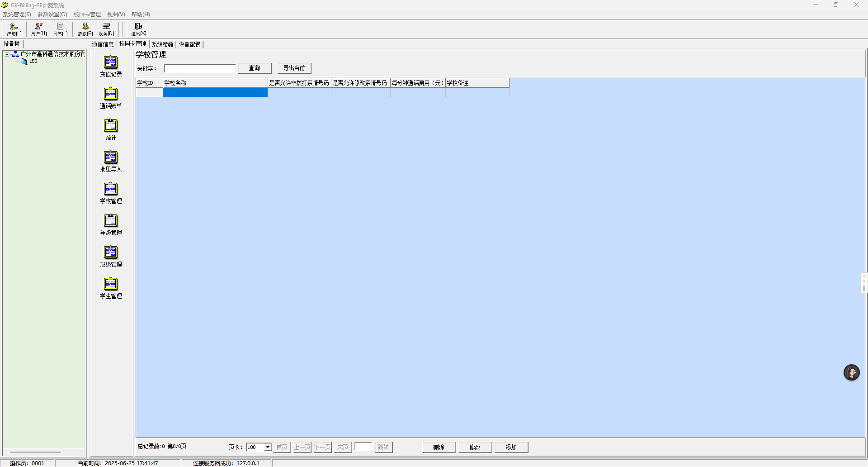Open the 用户 user management toolbar icon
868x467 pixels.
point(39,29)
